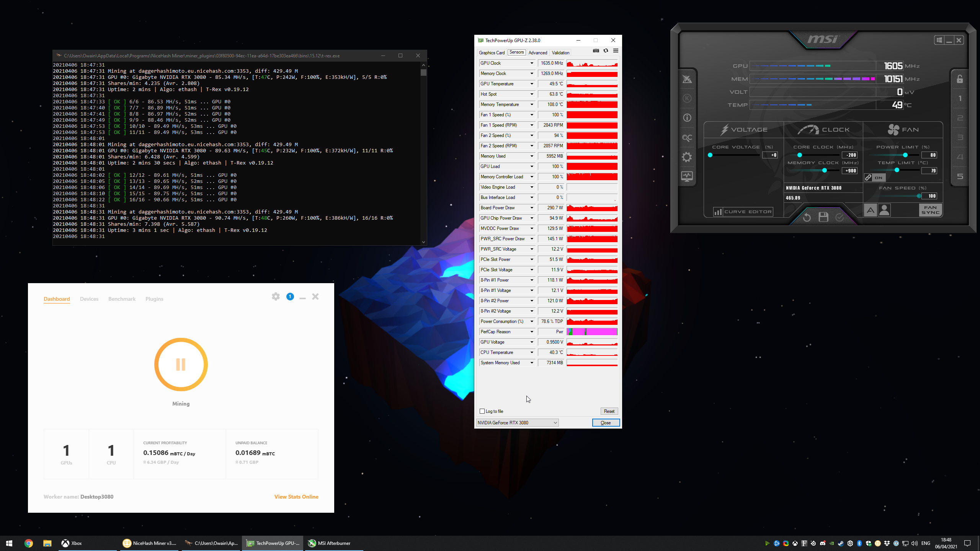Open the NiceHash Devices tab

[x=89, y=299]
